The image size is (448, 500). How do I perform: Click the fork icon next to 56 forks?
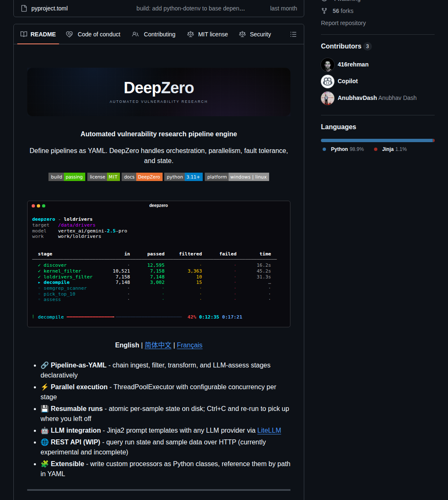[324, 11]
